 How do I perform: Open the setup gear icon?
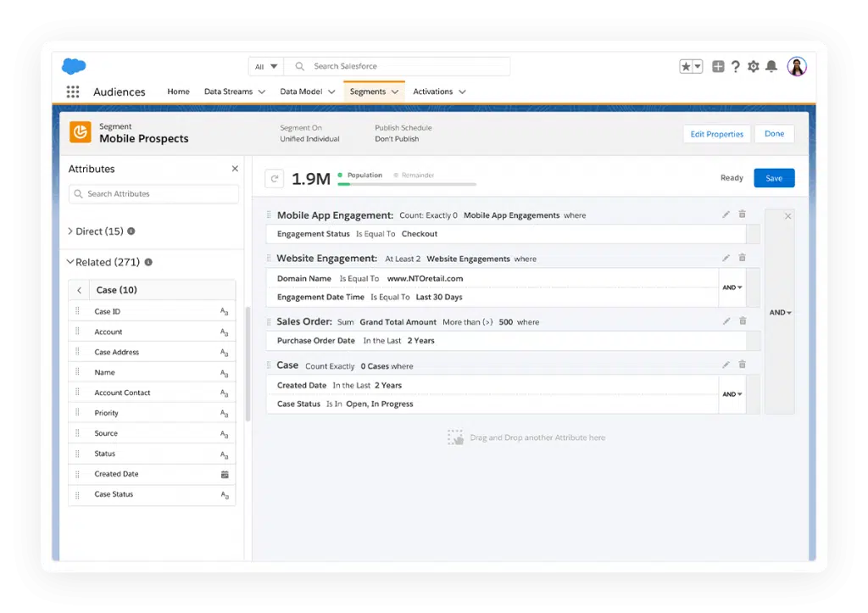754,66
